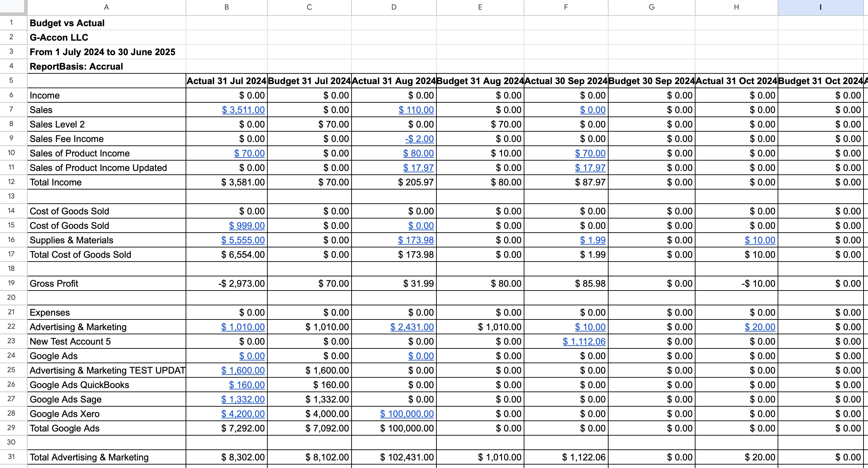Select column D header

[394, 7]
